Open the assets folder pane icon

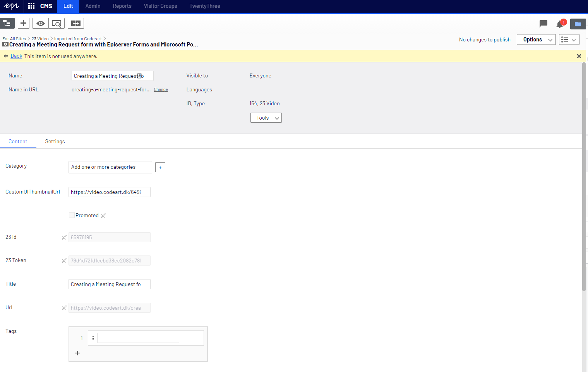tap(578, 24)
